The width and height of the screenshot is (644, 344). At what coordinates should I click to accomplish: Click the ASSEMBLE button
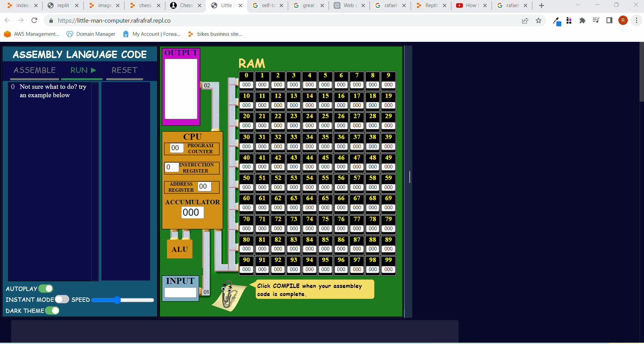[x=34, y=70]
